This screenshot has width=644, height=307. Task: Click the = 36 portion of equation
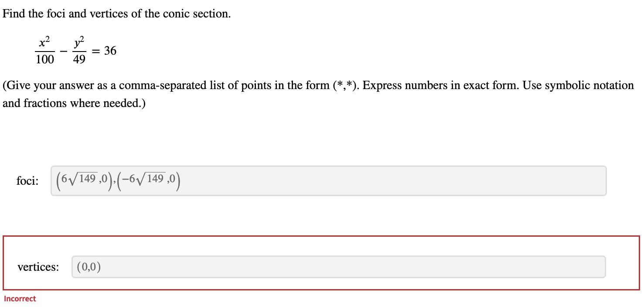104,51
